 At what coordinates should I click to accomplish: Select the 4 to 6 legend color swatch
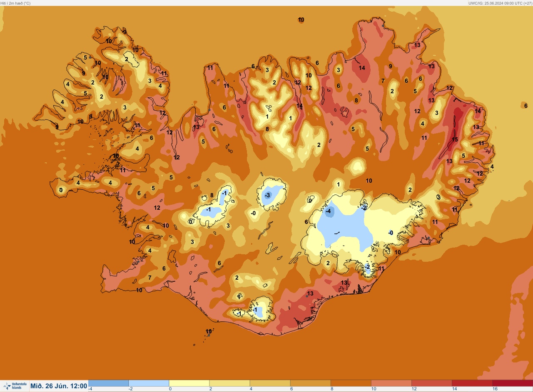tap(270, 383)
